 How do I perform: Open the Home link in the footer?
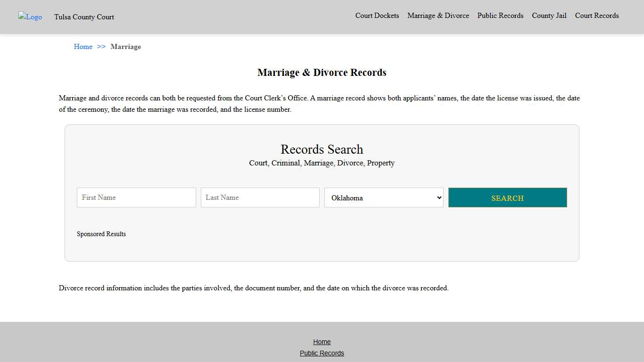click(x=322, y=342)
